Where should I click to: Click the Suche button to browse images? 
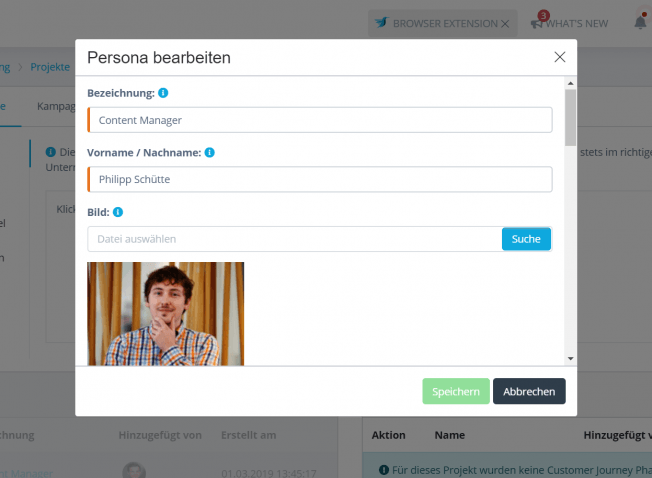click(526, 239)
